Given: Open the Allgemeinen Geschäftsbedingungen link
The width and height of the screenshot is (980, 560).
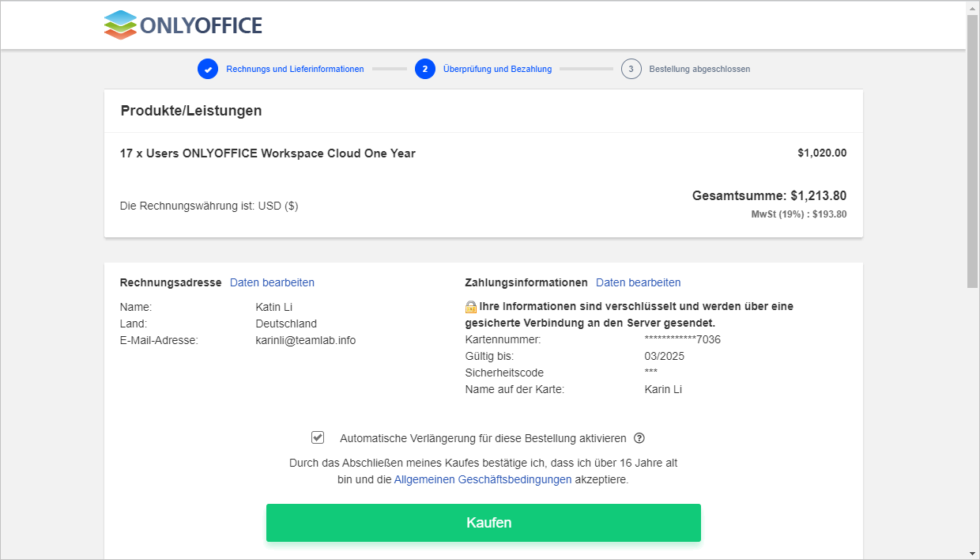Looking at the screenshot, I should pos(483,479).
